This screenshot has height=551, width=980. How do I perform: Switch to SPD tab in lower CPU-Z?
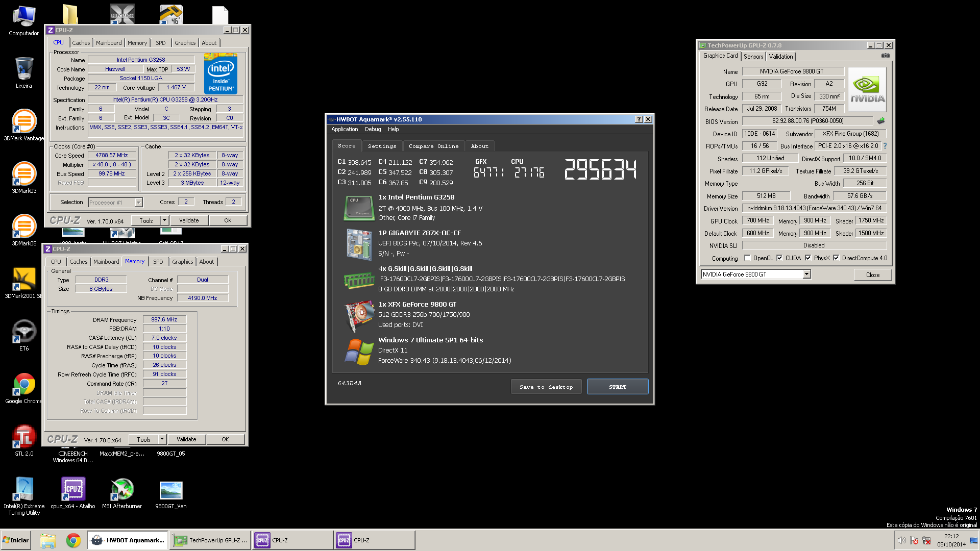pyautogui.click(x=158, y=262)
